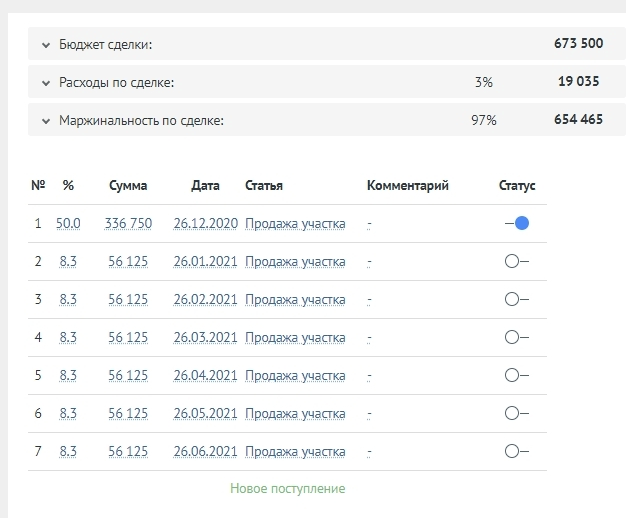Toggle status of 26.01.2021 payment
Image resolution: width=626 pixels, height=518 pixels.
(x=517, y=261)
